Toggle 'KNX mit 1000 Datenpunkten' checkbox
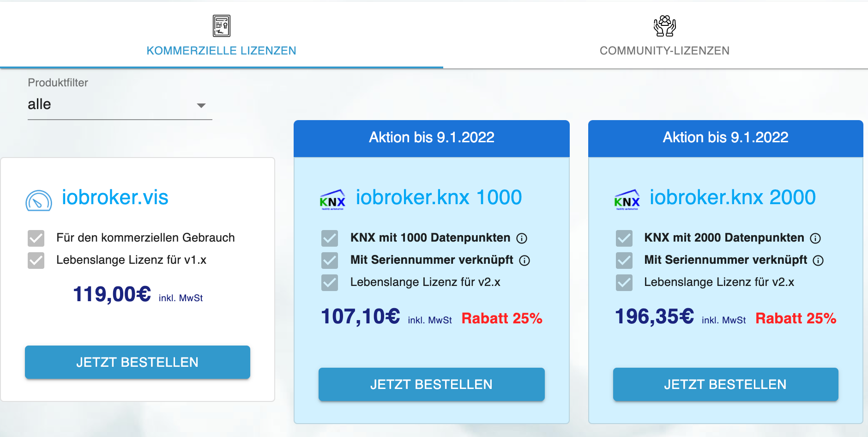This screenshot has height=437, width=868. click(x=330, y=238)
